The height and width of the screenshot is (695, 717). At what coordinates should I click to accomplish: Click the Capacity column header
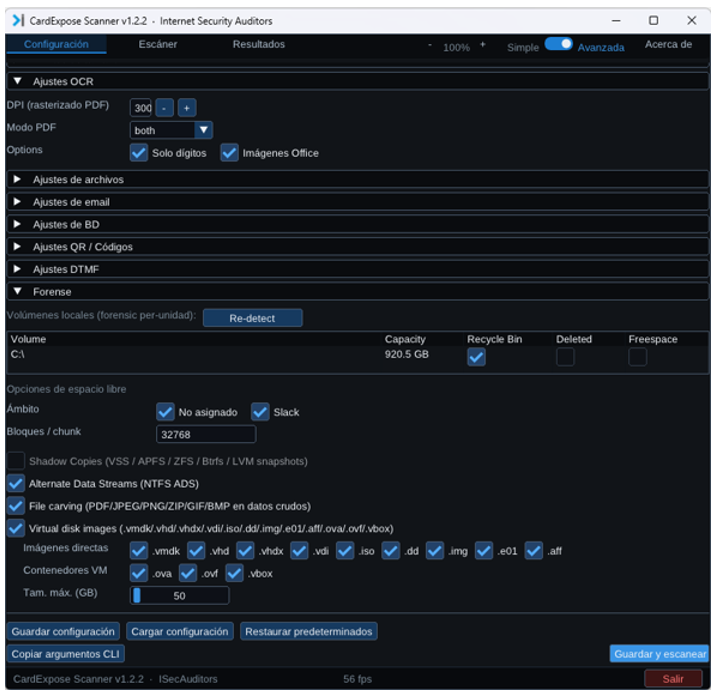(x=405, y=339)
